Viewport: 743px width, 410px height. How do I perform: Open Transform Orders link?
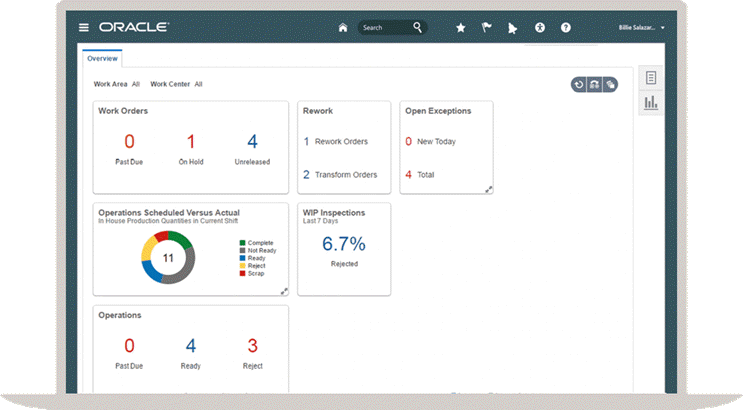click(x=345, y=175)
